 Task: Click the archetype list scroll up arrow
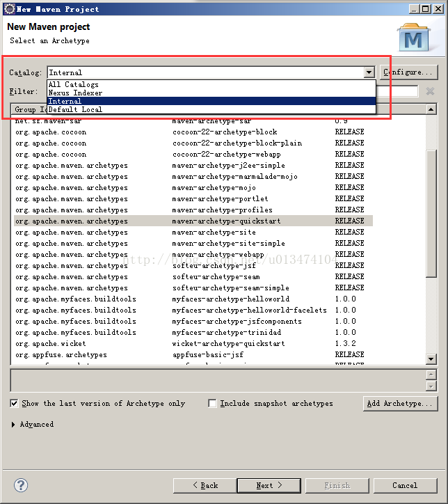(431, 109)
